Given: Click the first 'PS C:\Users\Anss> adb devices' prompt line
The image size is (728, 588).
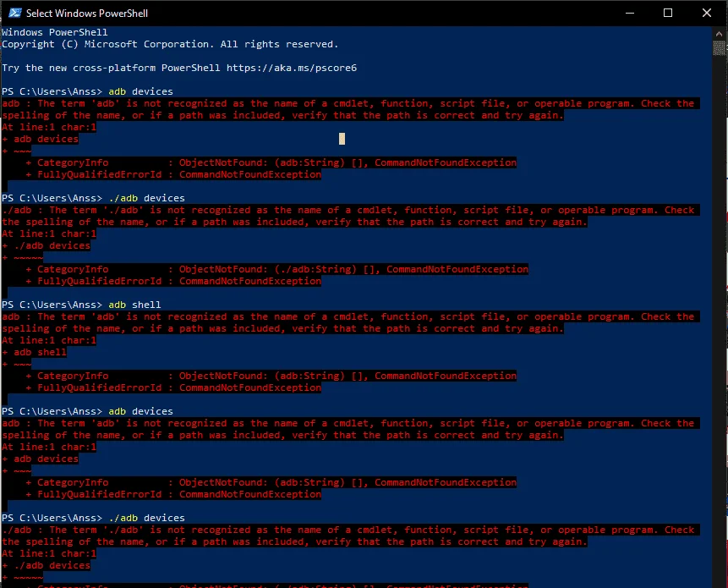Looking at the screenshot, I should [87, 91].
